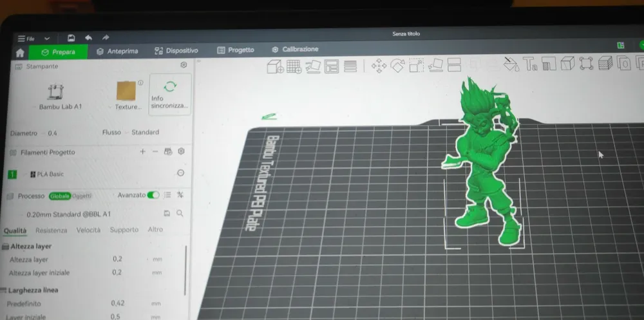Select the Move tool
Screen dimensions: 644x320
(x=379, y=66)
